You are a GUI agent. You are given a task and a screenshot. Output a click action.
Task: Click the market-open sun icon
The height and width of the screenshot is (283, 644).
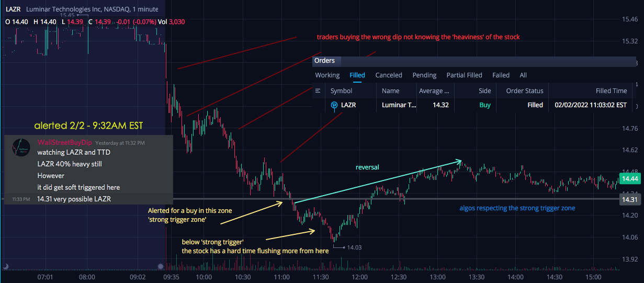point(161,266)
